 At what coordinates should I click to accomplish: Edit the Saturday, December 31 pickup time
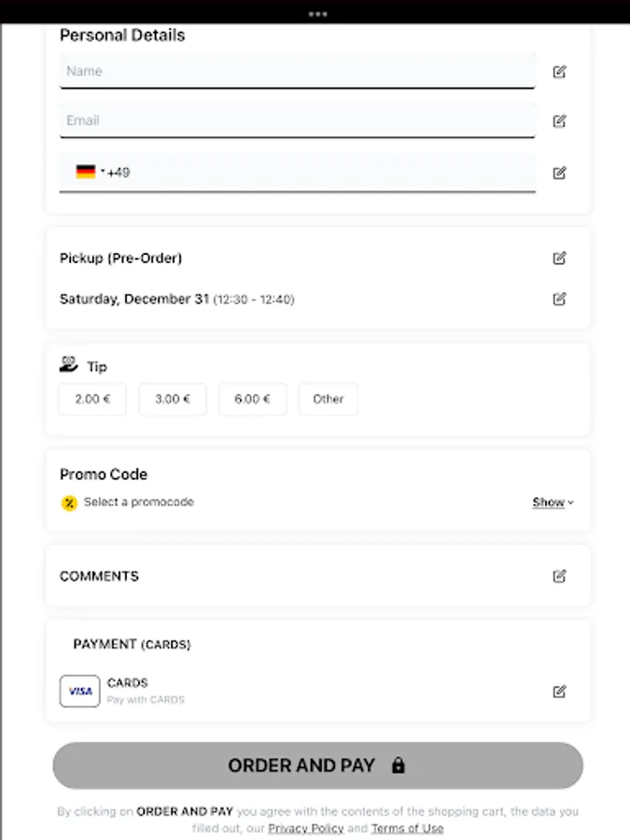click(x=559, y=300)
